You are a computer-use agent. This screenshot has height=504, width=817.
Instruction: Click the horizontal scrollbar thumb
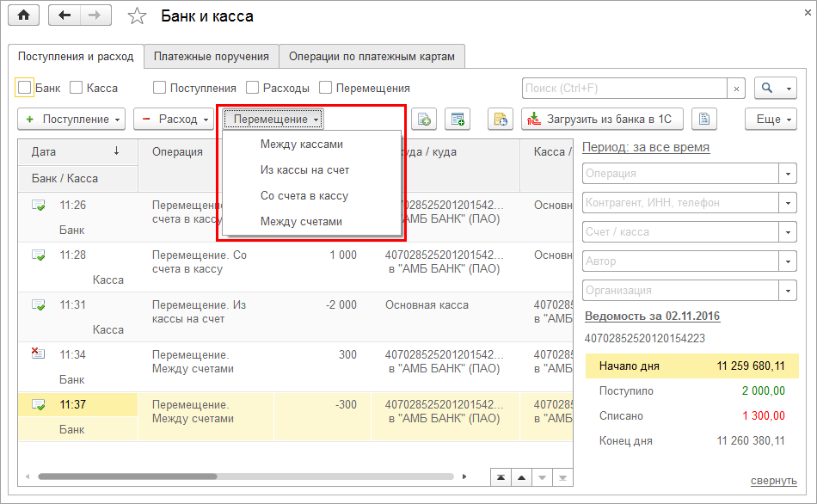point(127,476)
